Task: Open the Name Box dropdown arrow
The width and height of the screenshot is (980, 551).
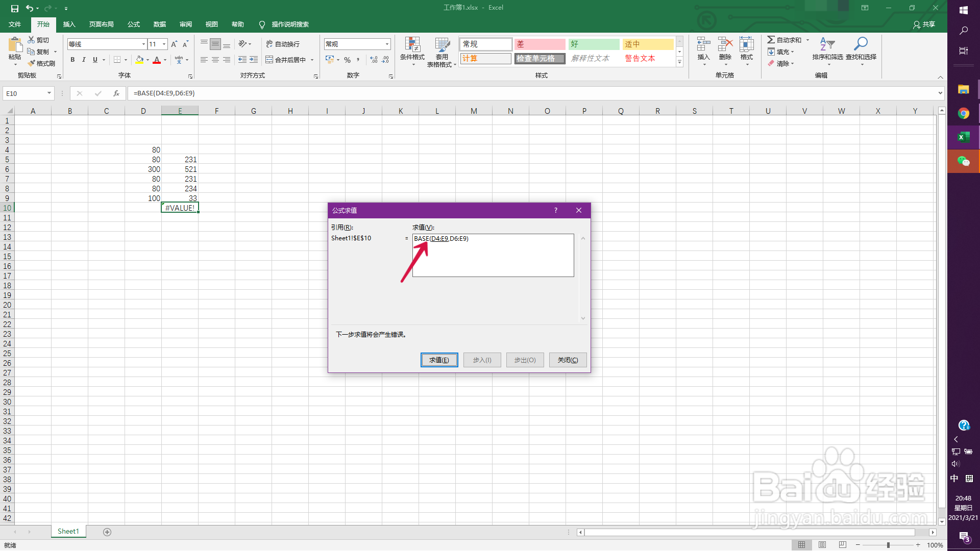Action: tap(49, 93)
